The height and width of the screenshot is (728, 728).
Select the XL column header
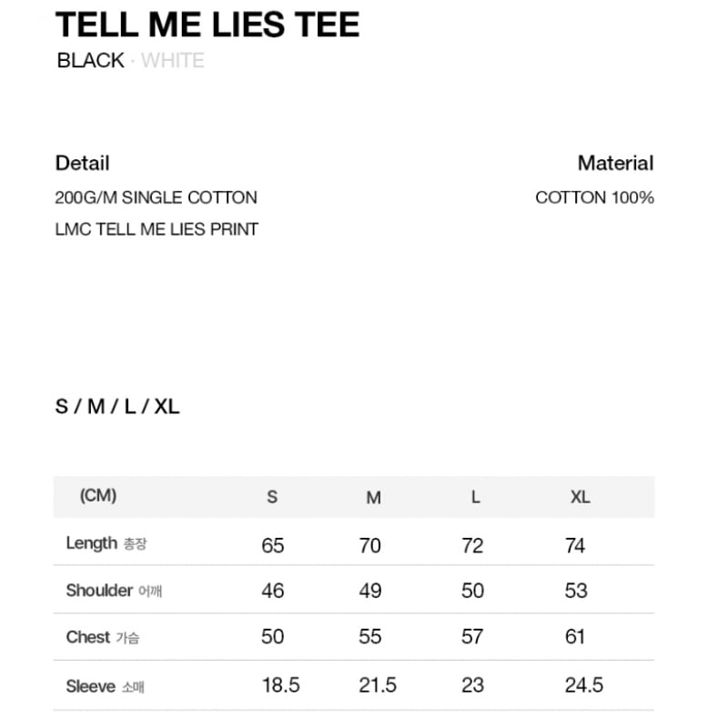[581, 497]
